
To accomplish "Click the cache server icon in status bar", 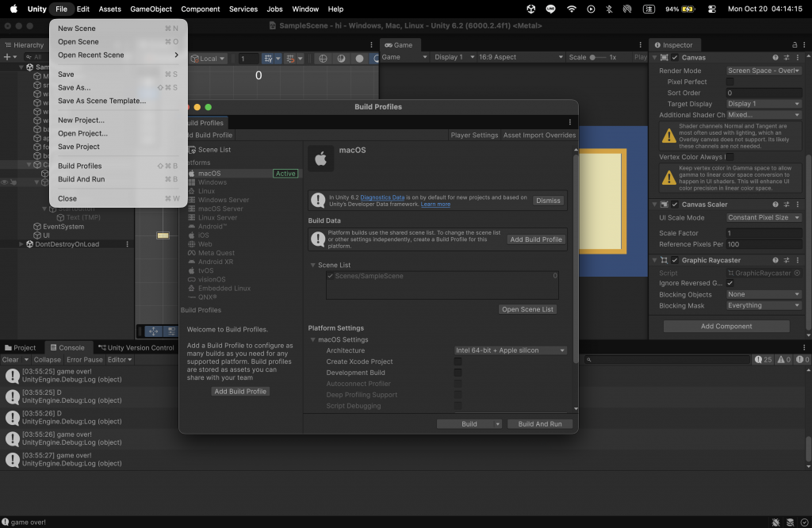I will pyautogui.click(x=791, y=522).
